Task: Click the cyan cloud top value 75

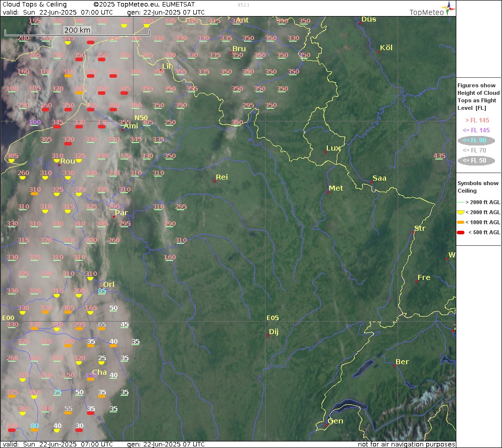Action: point(57,392)
